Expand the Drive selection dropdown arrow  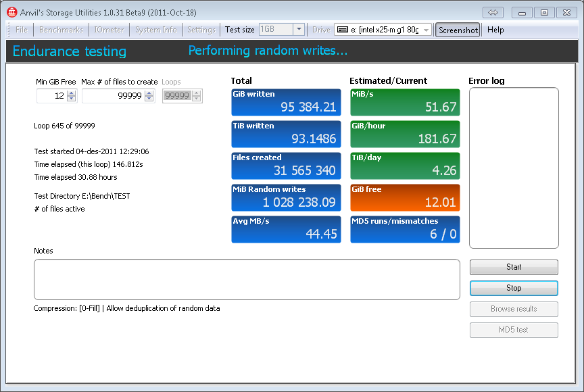pyautogui.click(x=426, y=30)
